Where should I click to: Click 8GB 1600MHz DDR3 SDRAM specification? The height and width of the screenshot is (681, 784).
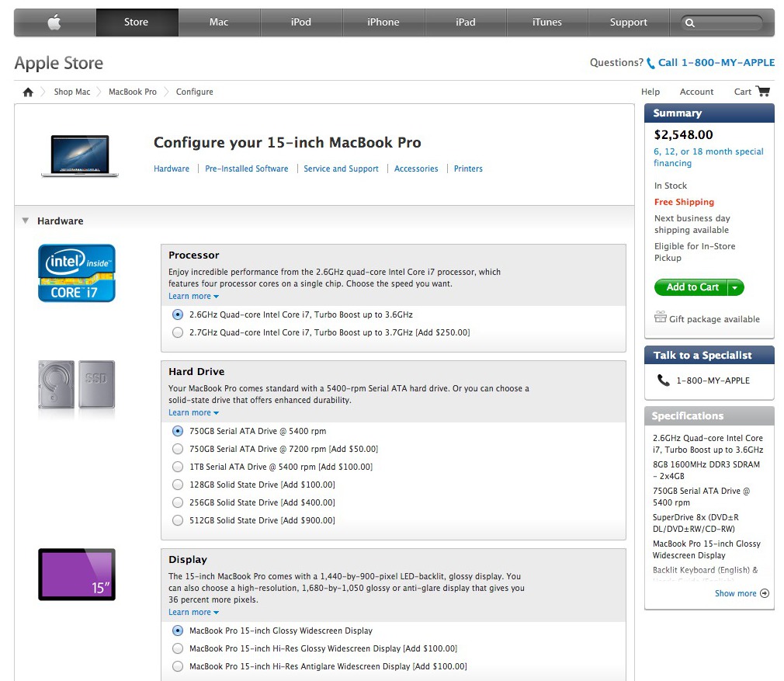[x=706, y=471]
